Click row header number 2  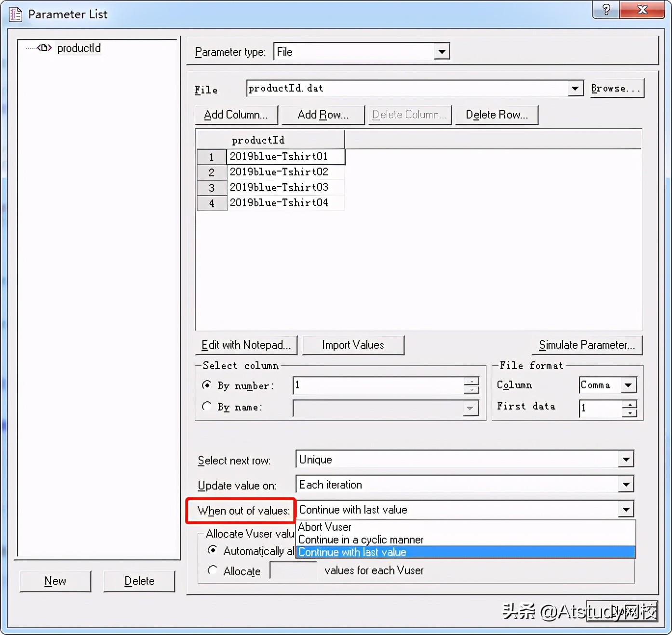(x=212, y=172)
